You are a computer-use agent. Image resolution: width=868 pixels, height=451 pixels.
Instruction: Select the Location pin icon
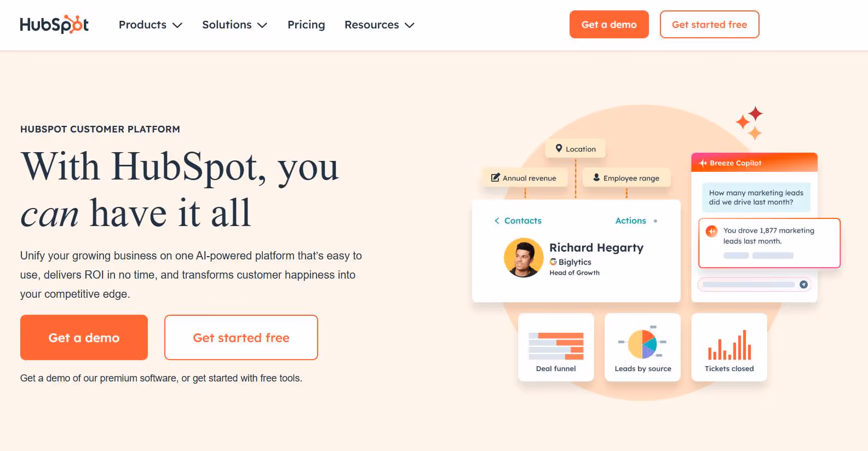pyautogui.click(x=560, y=148)
